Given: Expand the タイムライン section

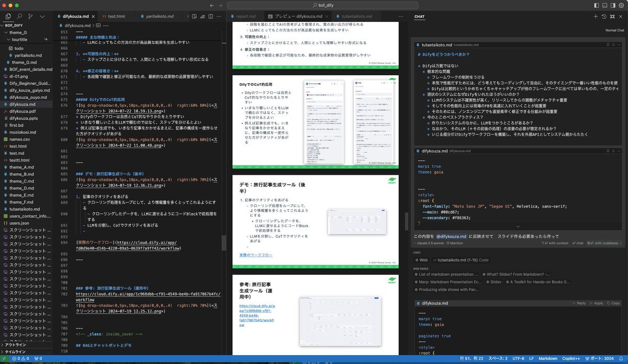Looking at the screenshot, I should (26, 352).
